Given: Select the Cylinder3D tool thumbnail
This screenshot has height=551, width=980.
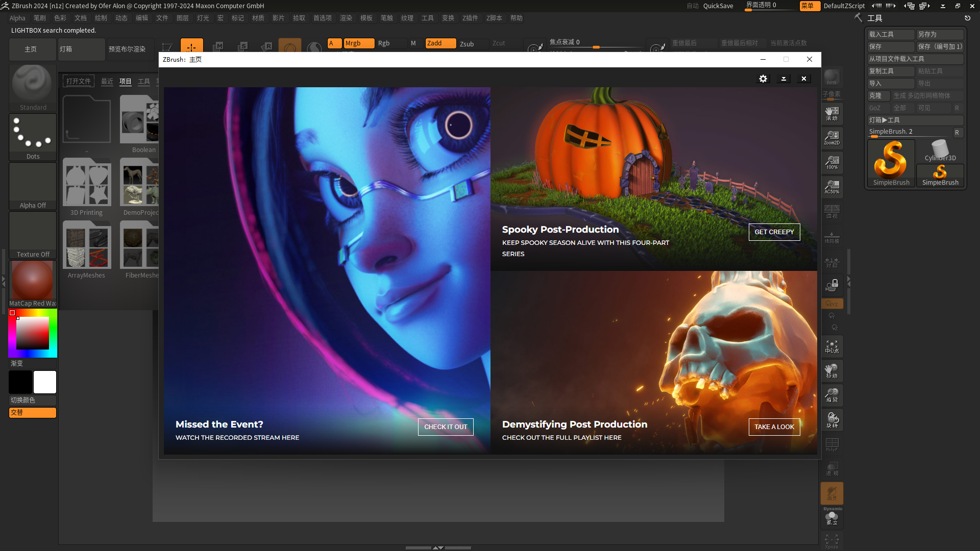Looking at the screenshot, I should coord(940,151).
